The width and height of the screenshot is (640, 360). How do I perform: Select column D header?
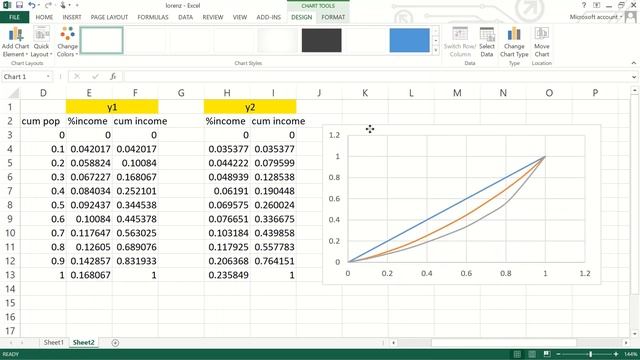(x=43, y=93)
